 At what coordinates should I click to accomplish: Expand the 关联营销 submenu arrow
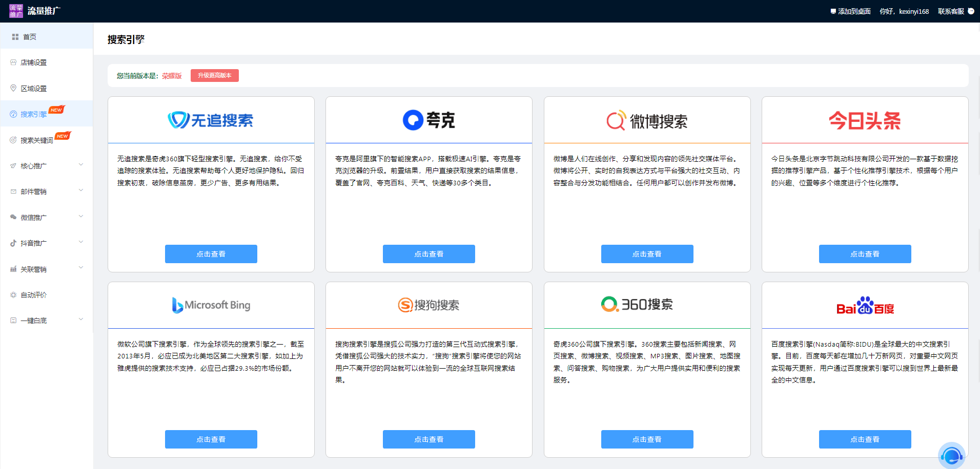point(81,268)
